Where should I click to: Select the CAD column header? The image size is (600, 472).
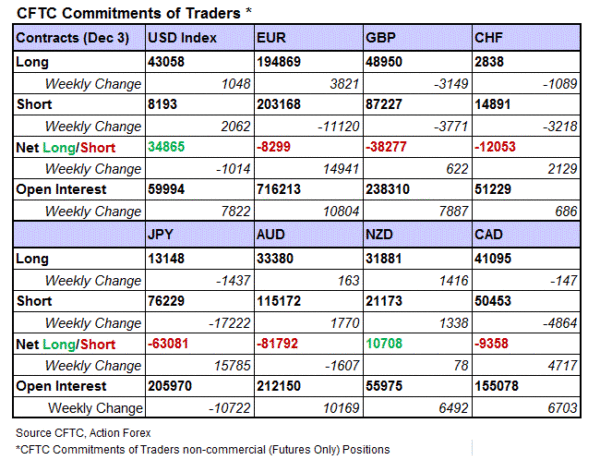point(490,237)
